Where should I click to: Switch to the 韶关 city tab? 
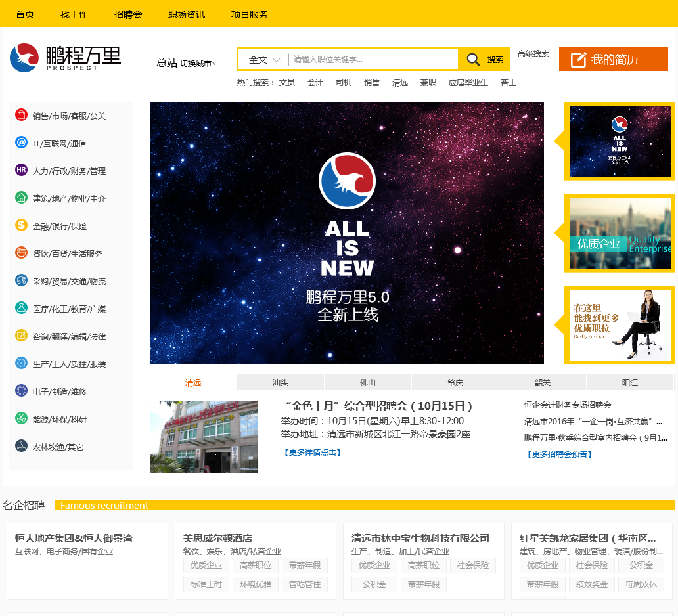542,383
